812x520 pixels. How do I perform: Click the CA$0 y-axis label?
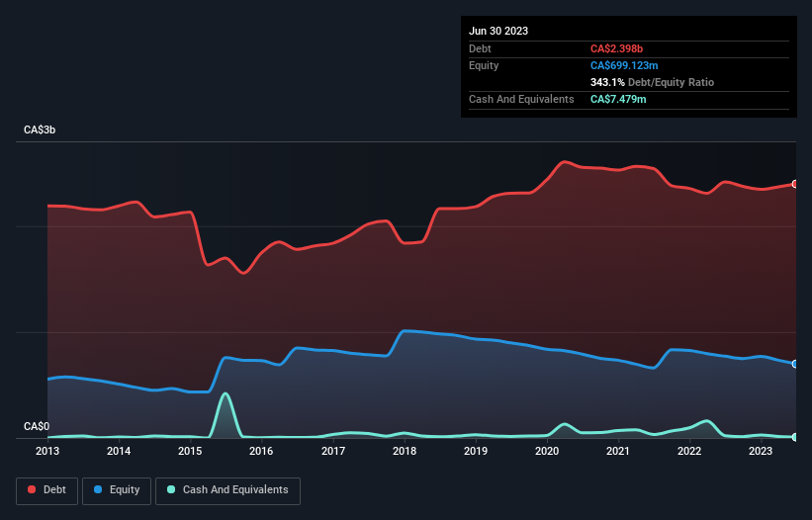(x=37, y=426)
